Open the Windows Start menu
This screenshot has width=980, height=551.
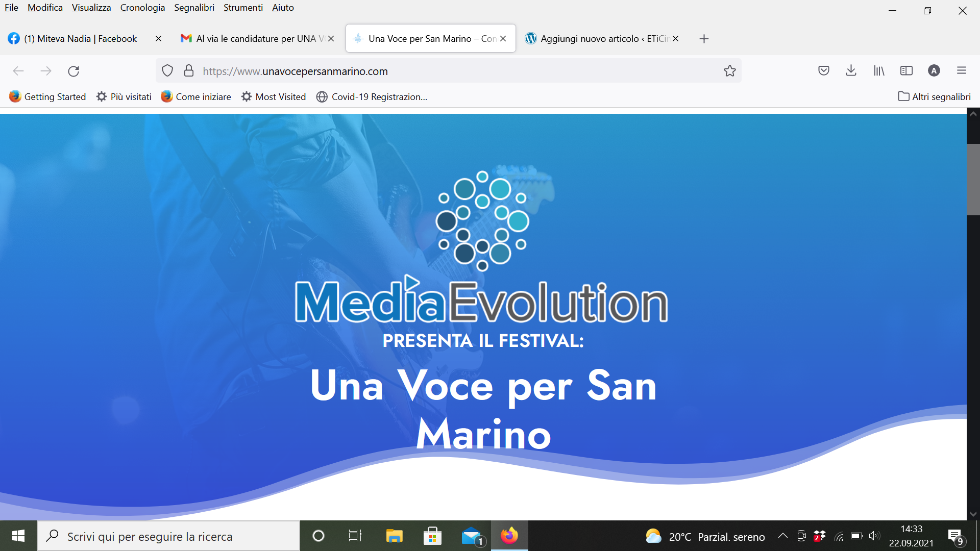[18, 536]
